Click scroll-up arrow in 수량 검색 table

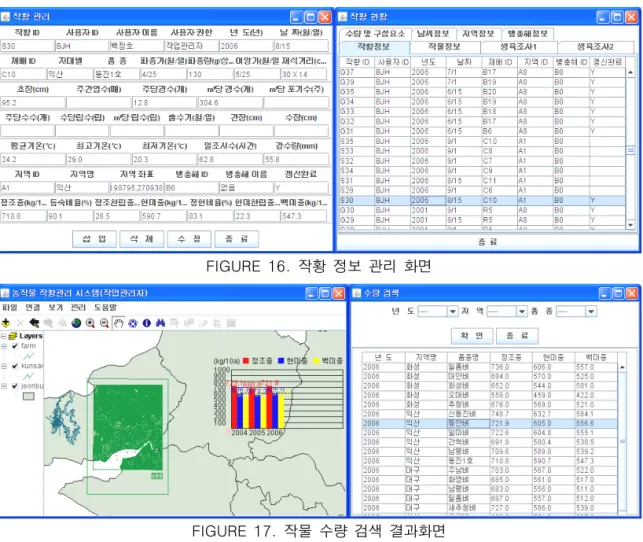pos(622,367)
